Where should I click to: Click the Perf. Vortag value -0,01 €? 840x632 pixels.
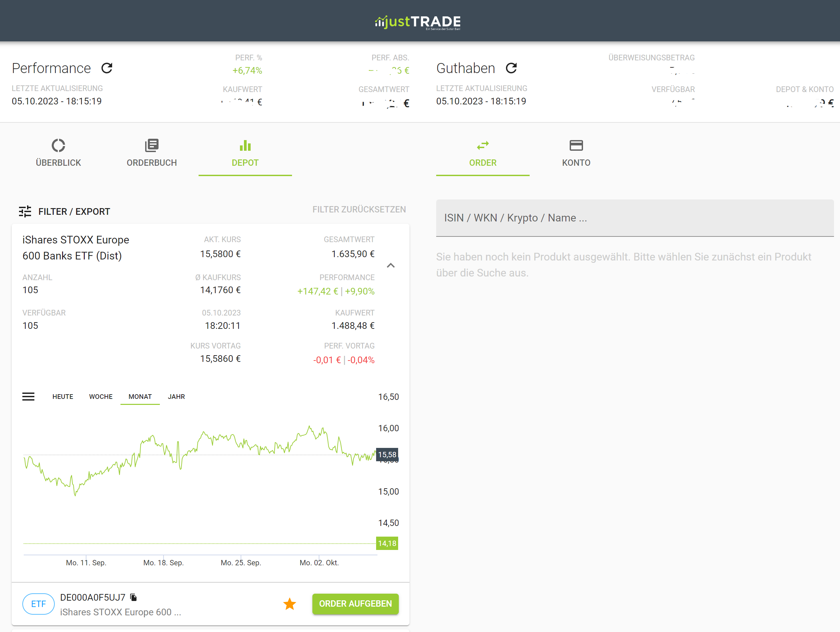click(x=327, y=360)
